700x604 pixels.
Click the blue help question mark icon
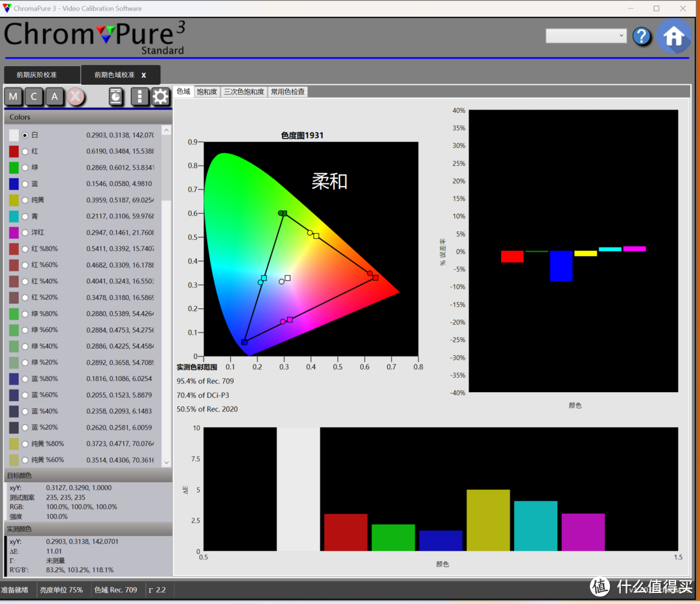pyautogui.click(x=642, y=36)
